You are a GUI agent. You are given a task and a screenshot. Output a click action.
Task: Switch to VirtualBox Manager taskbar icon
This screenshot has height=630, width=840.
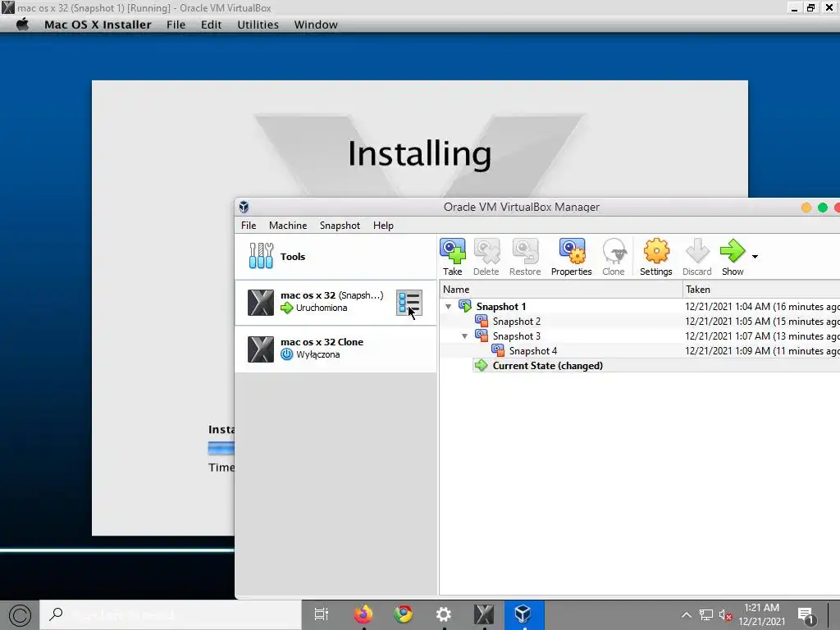pyautogui.click(x=524, y=614)
